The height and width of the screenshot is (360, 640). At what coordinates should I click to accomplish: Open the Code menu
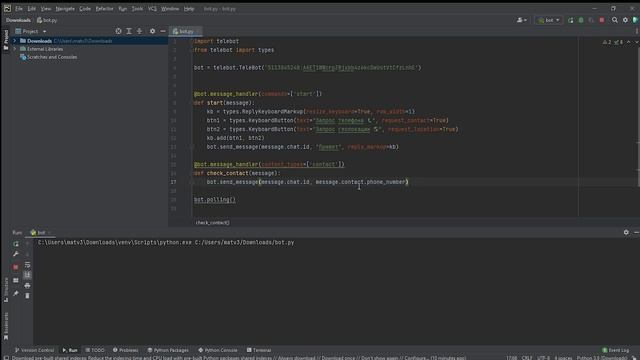click(x=85, y=9)
